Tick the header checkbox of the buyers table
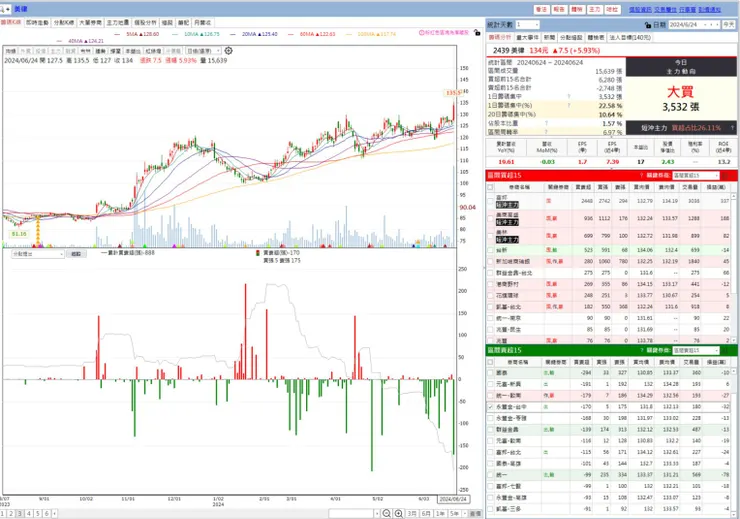The image size is (740, 519). point(490,187)
